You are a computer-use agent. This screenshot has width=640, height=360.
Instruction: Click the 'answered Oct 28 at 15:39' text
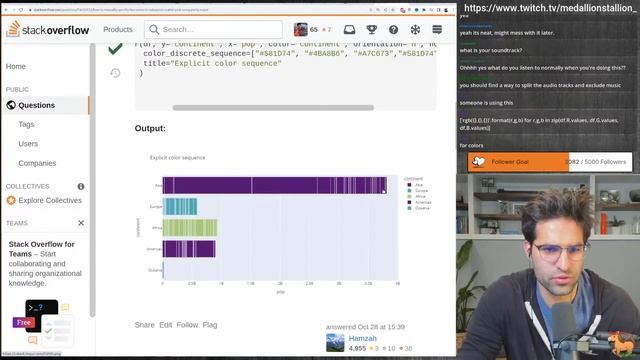point(365,327)
